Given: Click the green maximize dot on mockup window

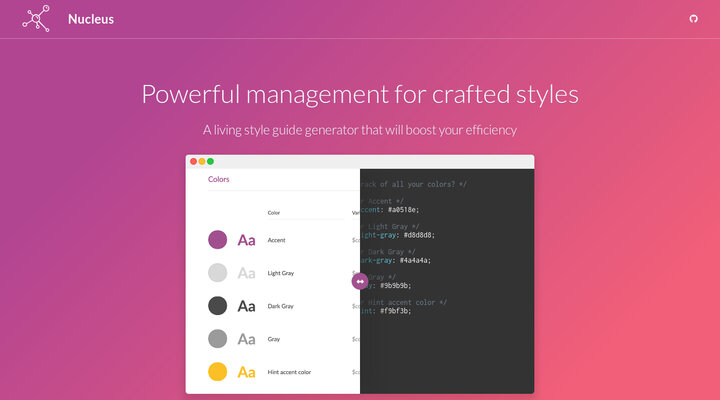Looking at the screenshot, I should click(x=210, y=161).
